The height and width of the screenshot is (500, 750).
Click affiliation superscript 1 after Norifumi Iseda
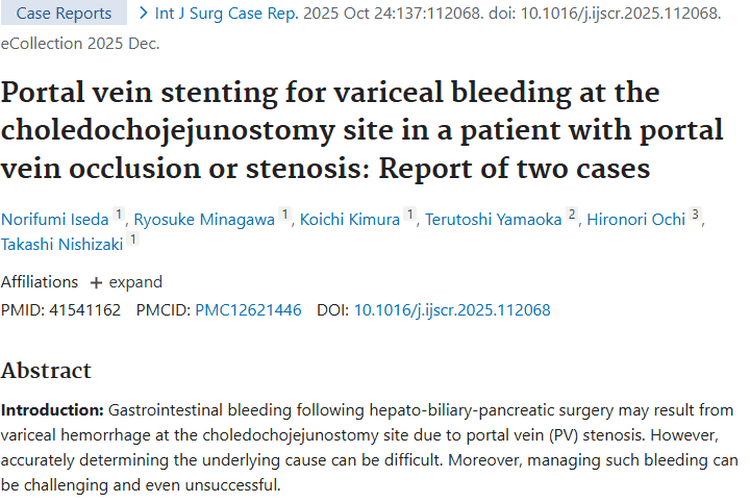[x=118, y=215]
